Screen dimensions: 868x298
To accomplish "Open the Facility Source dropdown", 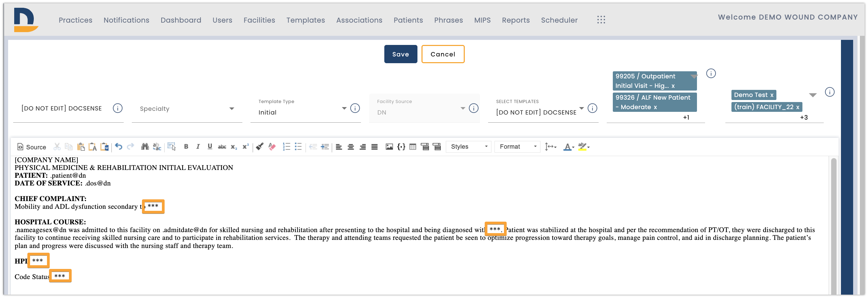I will pyautogui.click(x=463, y=108).
